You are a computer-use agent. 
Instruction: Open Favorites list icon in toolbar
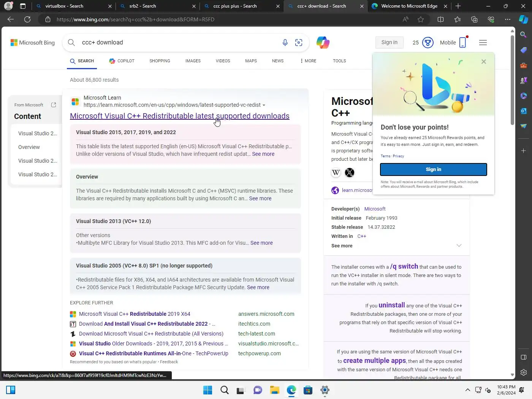pyautogui.click(x=457, y=19)
